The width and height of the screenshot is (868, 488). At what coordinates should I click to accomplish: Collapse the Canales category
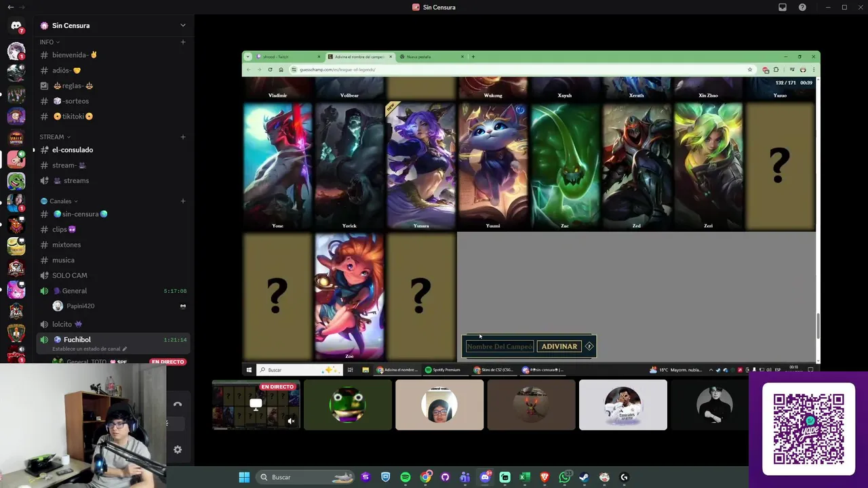point(59,201)
